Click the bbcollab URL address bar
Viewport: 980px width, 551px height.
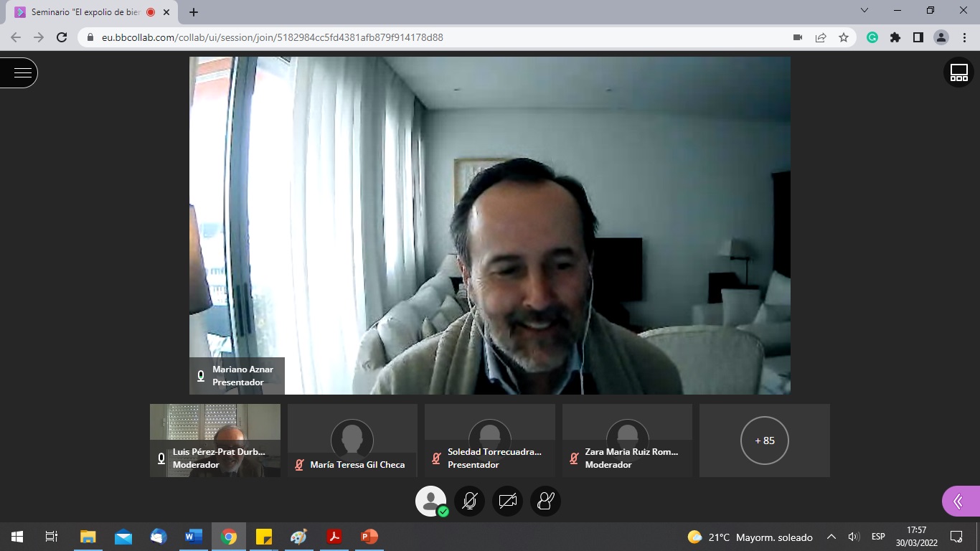(430, 37)
